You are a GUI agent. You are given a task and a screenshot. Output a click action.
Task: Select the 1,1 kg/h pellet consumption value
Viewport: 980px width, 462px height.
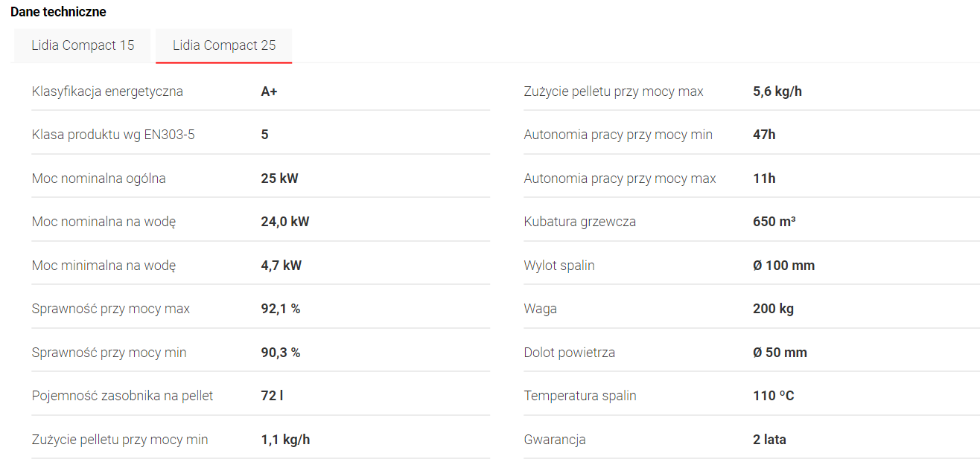pos(285,440)
